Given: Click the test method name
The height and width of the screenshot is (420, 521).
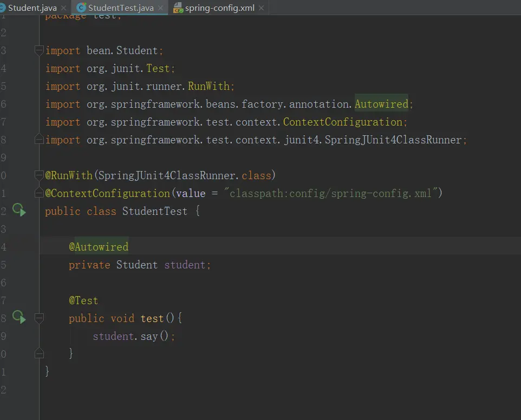Looking at the screenshot, I should [x=152, y=318].
